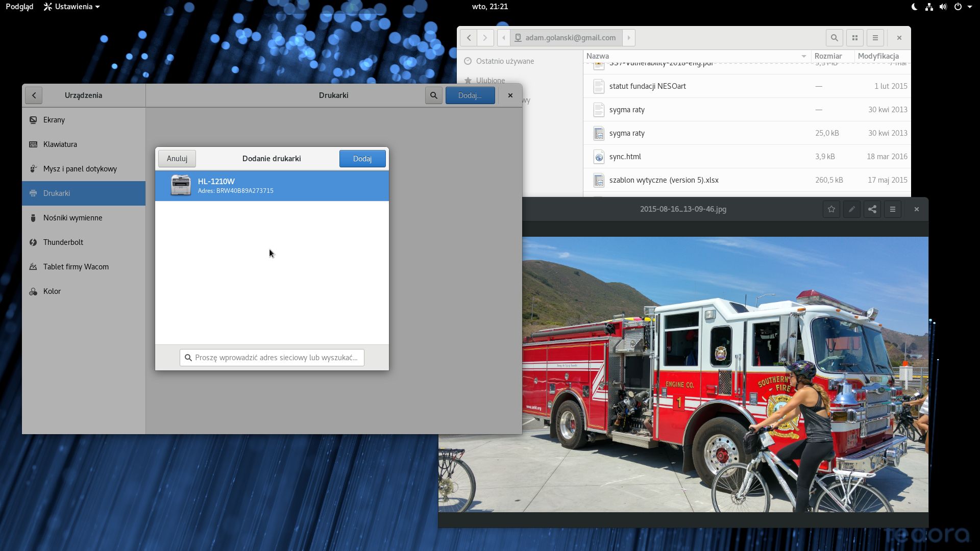Select Thunderbolt in devices sidebar
The width and height of the screenshot is (980, 551).
(63, 242)
